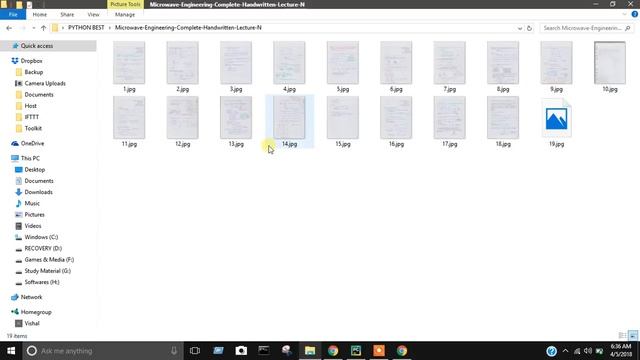640x360 pixels.
Task: Switch to the Home ribbon tab
Action: coord(40,14)
